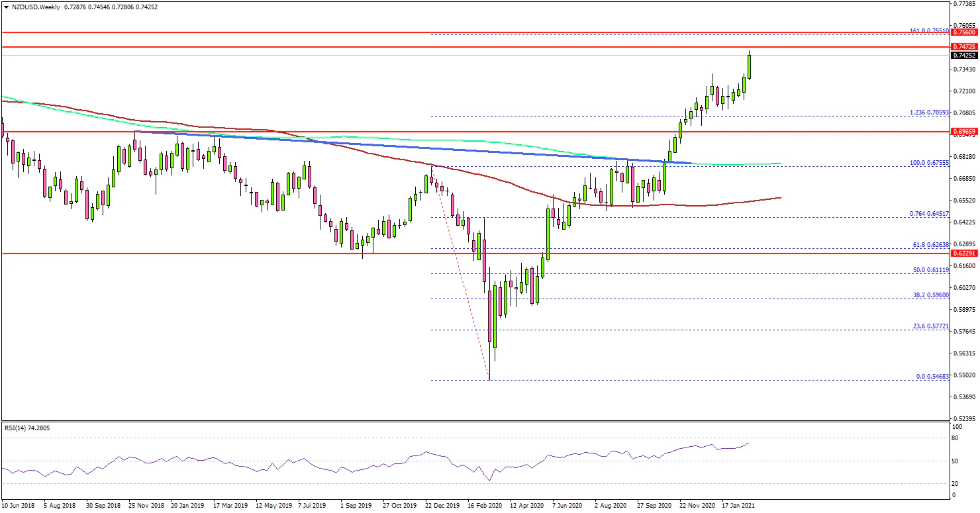This screenshot has width=980, height=513.
Task: Click the 17 Jan 2021 date on time axis
Action: click(x=738, y=504)
